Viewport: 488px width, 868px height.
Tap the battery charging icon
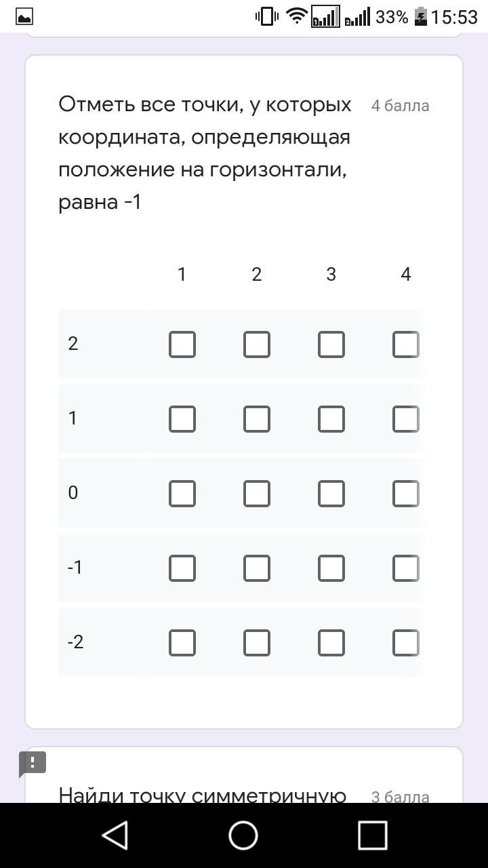coord(420,16)
